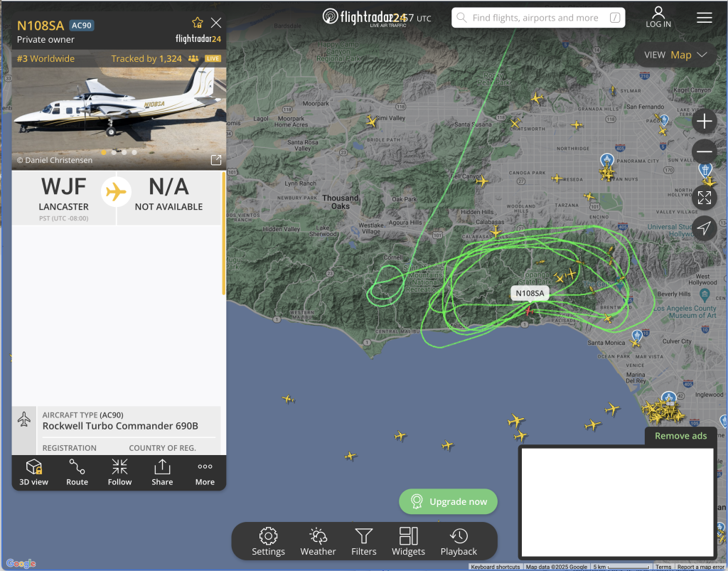This screenshot has width=728, height=571.
Task: Open the hamburger main menu
Action: pyautogui.click(x=705, y=18)
